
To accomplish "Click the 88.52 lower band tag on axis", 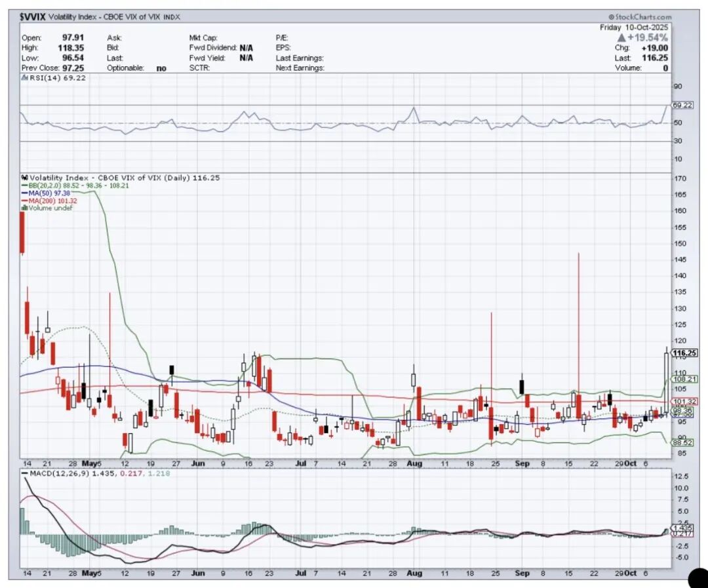I will (682, 442).
